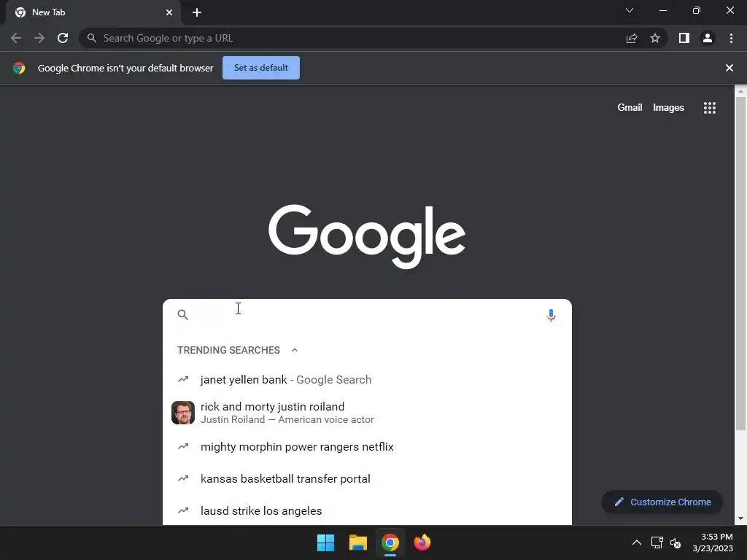The width and height of the screenshot is (747, 560).
Task: Select the New Tab tab
Action: 93,12
